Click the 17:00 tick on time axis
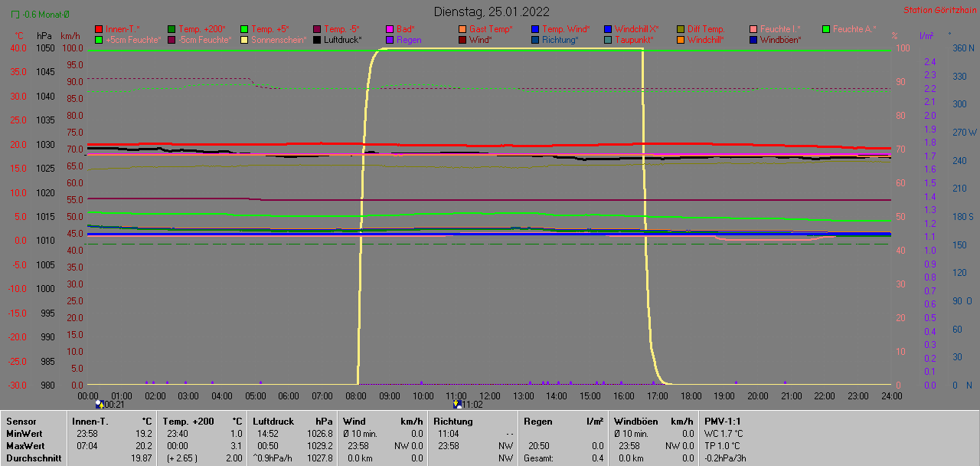980x466 pixels. pyautogui.click(x=658, y=395)
